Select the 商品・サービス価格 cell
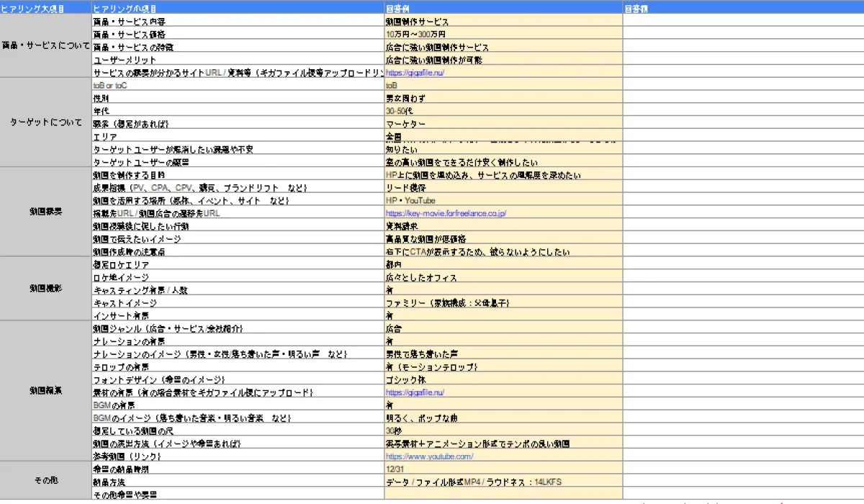The image size is (864, 504). pos(238,34)
